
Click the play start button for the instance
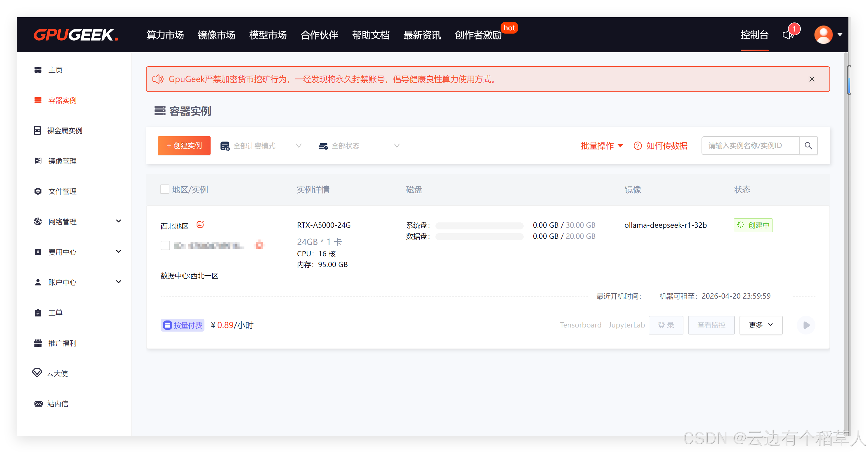click(x=806, y=325)
